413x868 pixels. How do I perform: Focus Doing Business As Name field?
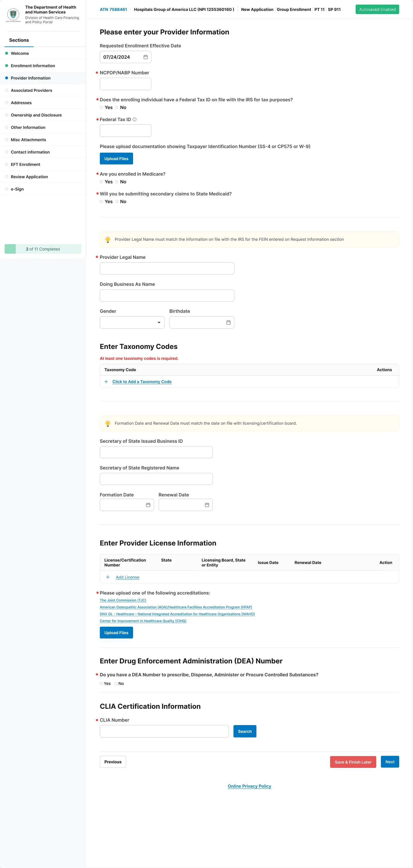pos(167,296)
